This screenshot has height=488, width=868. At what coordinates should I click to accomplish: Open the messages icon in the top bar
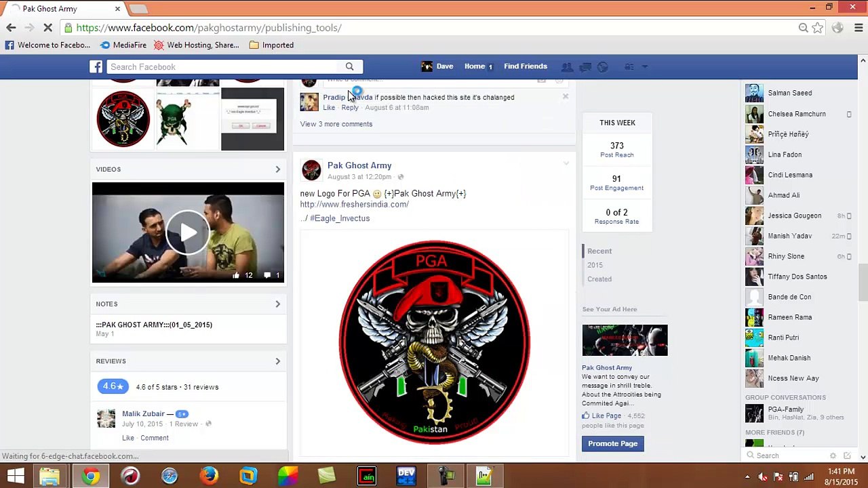(x=585, y=66)
